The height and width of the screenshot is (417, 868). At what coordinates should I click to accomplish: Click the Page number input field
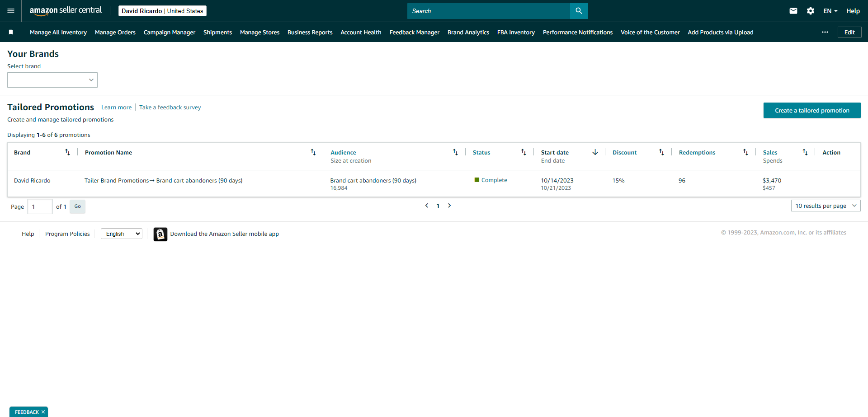click(40, 206)
